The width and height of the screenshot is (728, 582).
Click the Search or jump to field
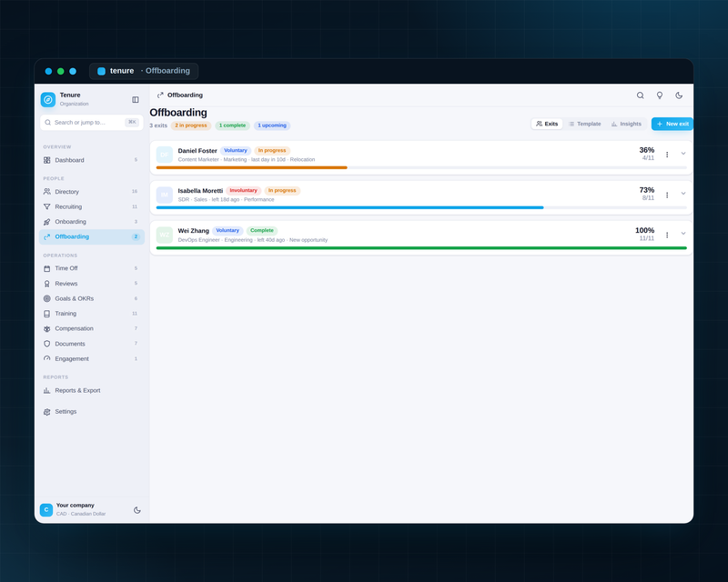click(92, 123)
